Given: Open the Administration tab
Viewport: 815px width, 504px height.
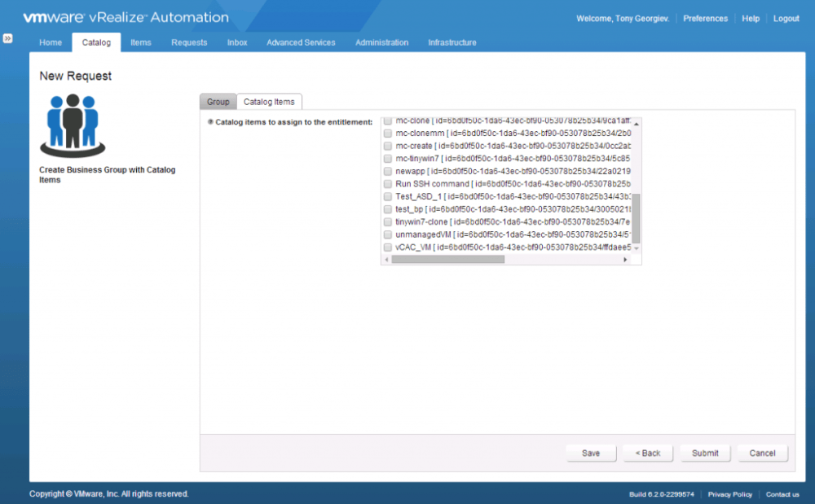Looking at the screenshot, I should (381, 42).
